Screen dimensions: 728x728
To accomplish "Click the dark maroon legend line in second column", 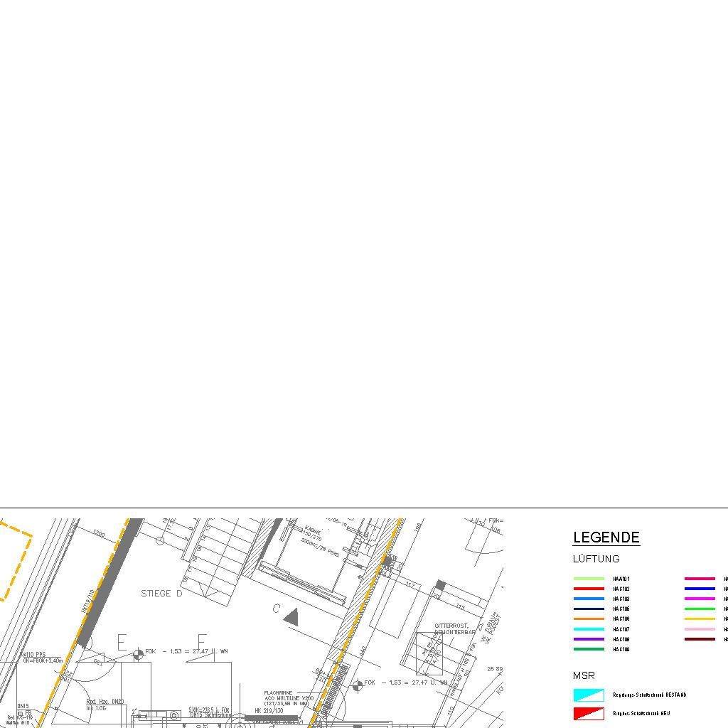I will click(x=700, y=639).
